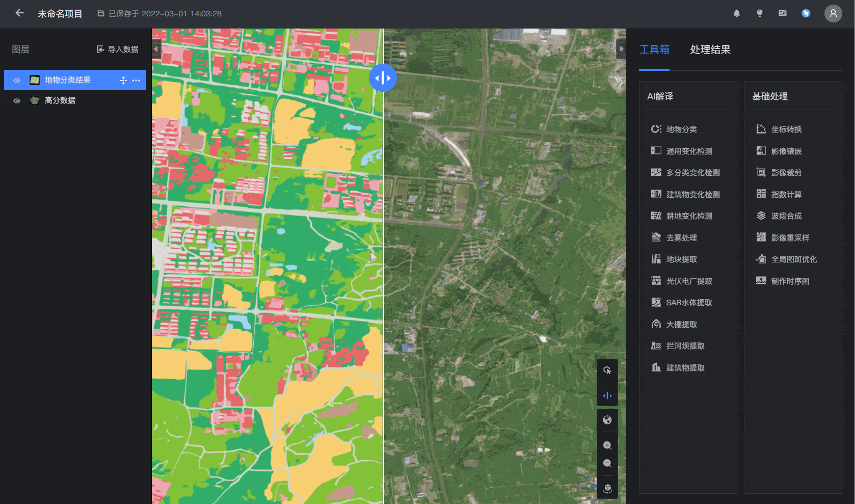Image resolution: width=855 pixels, height=504 pixels.
Task: Collapse the left layer panel arrow
Action: point(156,49)
